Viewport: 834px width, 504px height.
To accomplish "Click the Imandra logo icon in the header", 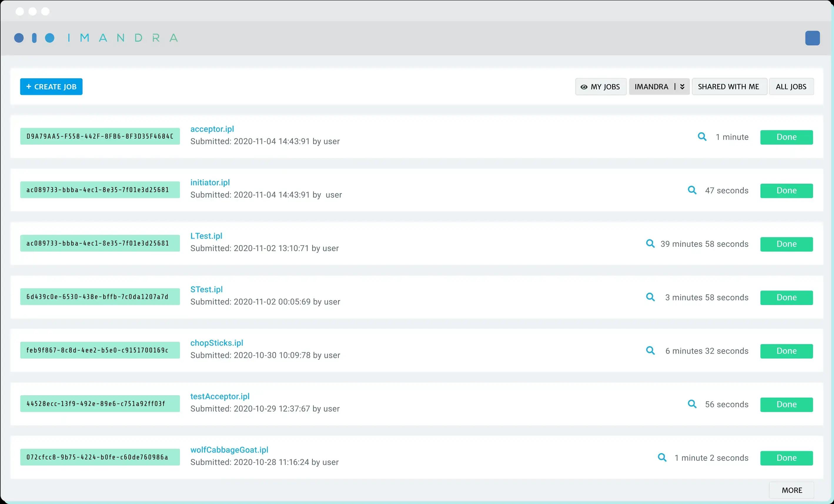I will tap(36, 38).
